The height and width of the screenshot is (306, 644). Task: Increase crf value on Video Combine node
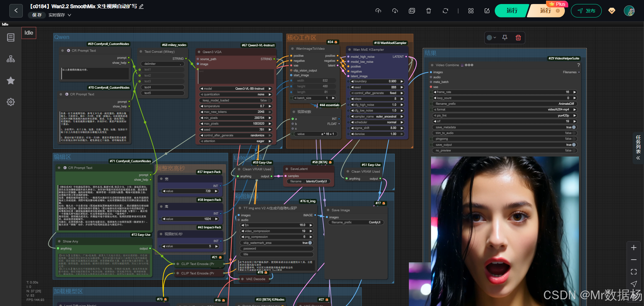pyautogui.click(x=575, y=121)
